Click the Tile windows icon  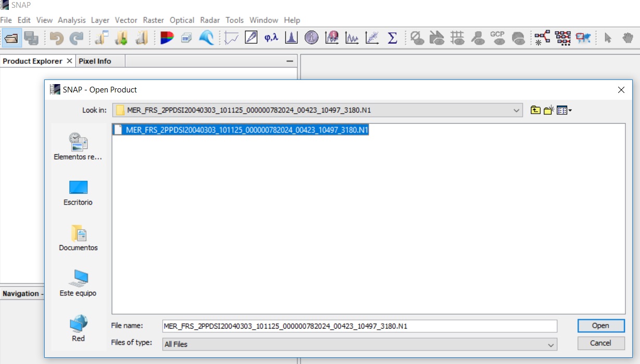click(x=187, y=38)
